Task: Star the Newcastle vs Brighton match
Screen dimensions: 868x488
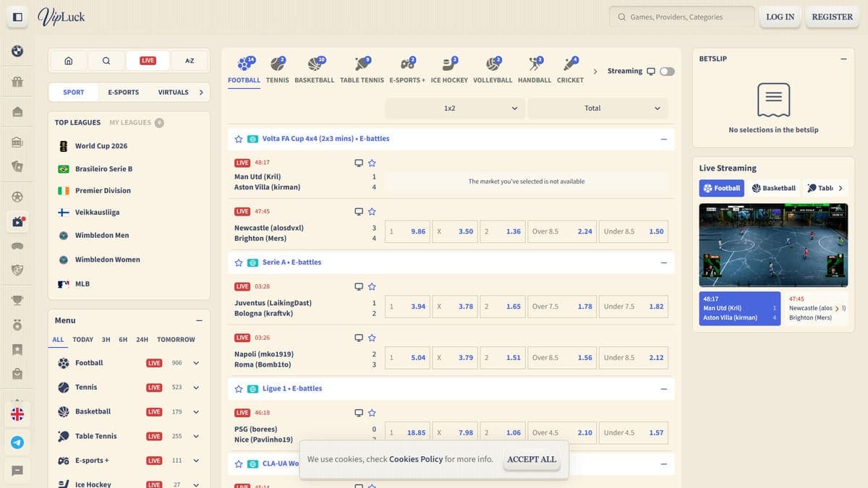Action: (x=372, y=212)
